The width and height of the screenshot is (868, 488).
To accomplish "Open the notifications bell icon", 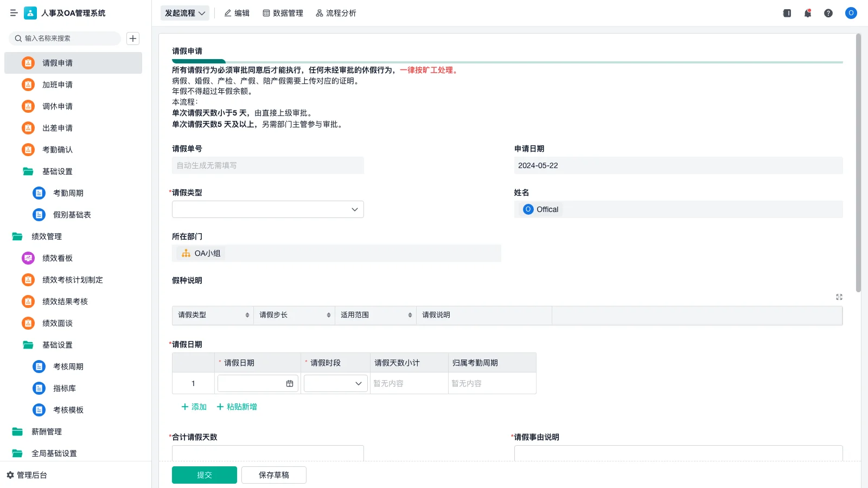I will tap(807, 13).
